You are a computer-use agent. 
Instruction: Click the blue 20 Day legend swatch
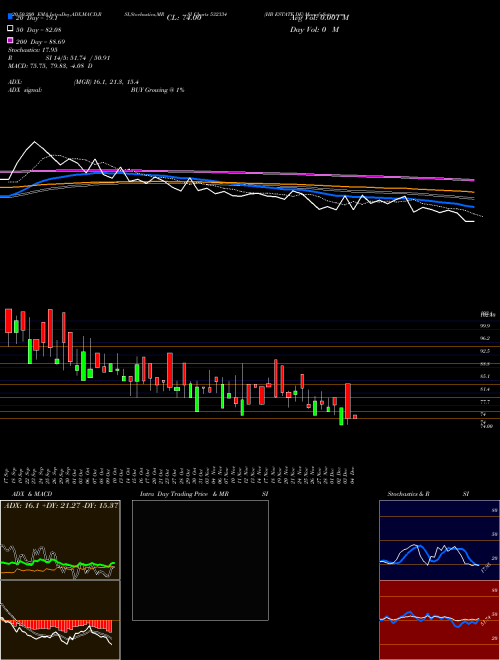(10, 16)
